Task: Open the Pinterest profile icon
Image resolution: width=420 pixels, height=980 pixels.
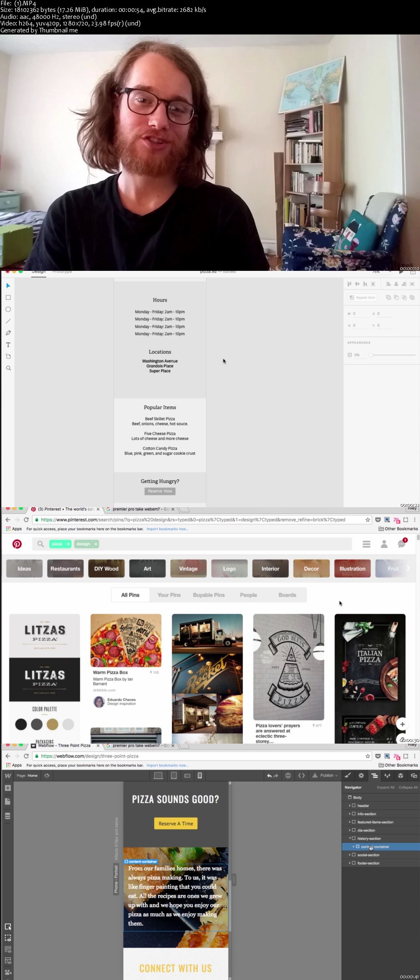Action: 384,544
